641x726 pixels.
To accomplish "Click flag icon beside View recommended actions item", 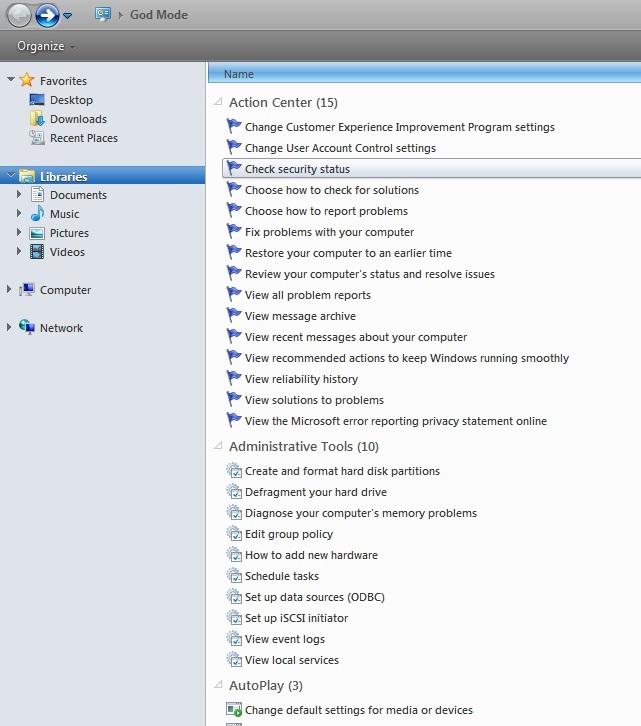I will coord(234,357).
